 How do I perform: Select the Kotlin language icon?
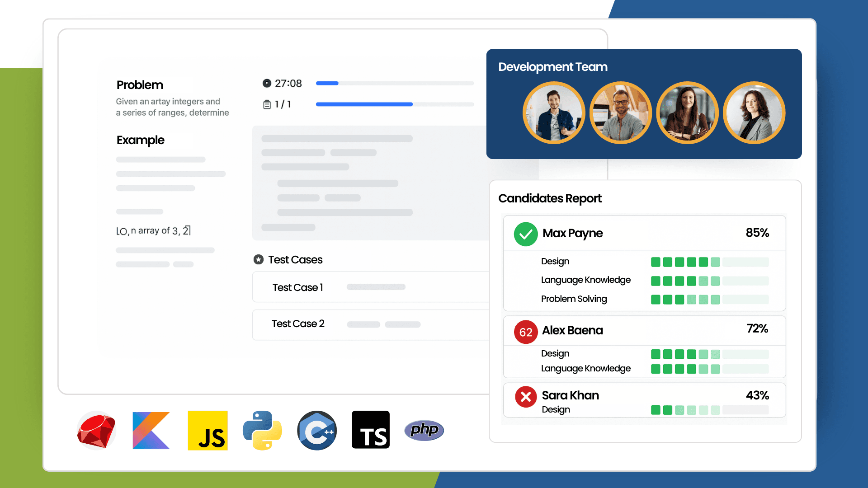[151, 430]
